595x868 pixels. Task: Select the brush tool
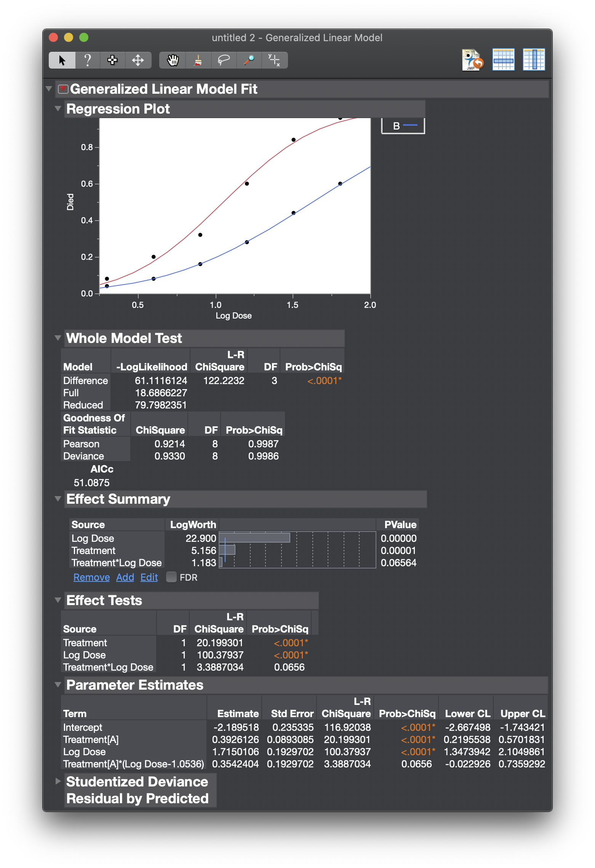click(x=198, y=60)
